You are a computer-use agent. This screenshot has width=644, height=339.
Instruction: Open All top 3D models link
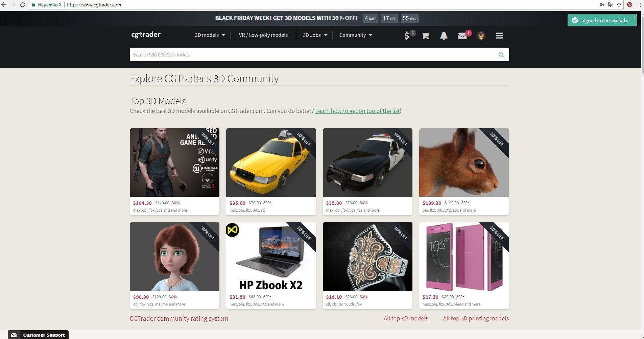(x=406, y=318)
